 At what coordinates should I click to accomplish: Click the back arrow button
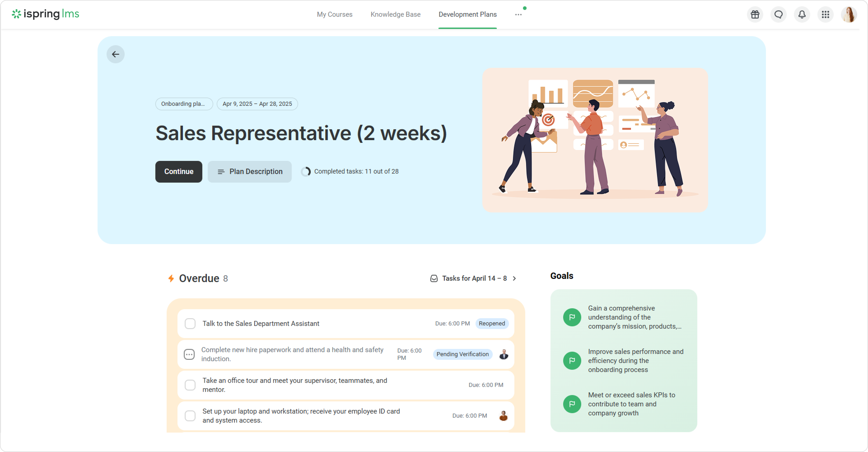(x=116, y=54)
